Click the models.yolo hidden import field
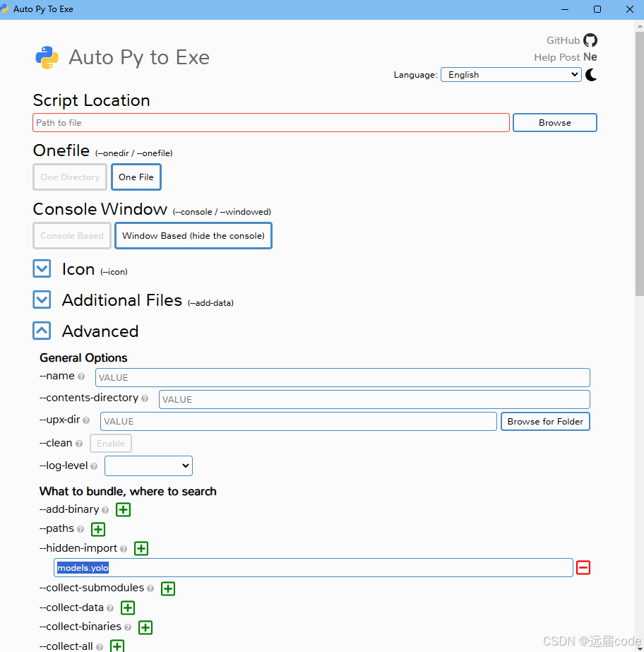Viewport: 644px width, 652px height. tap(314, 568)
